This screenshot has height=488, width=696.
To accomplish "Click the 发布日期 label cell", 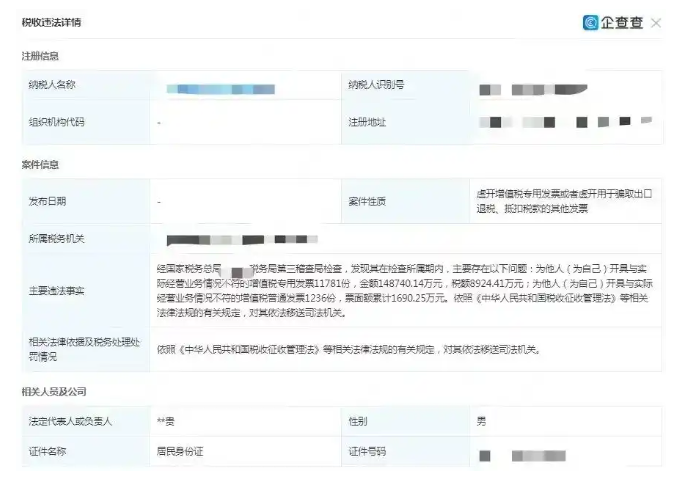I will pos(86,202).
